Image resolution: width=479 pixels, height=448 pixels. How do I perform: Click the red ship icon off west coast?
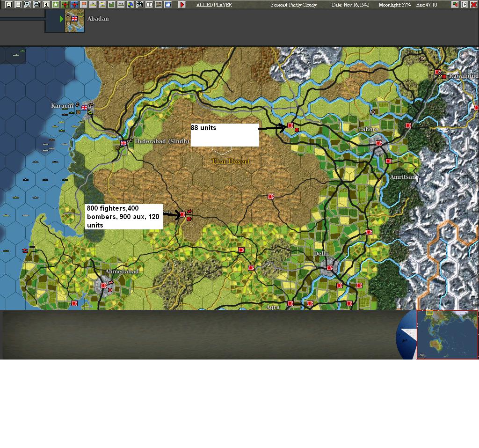(25, 251)
